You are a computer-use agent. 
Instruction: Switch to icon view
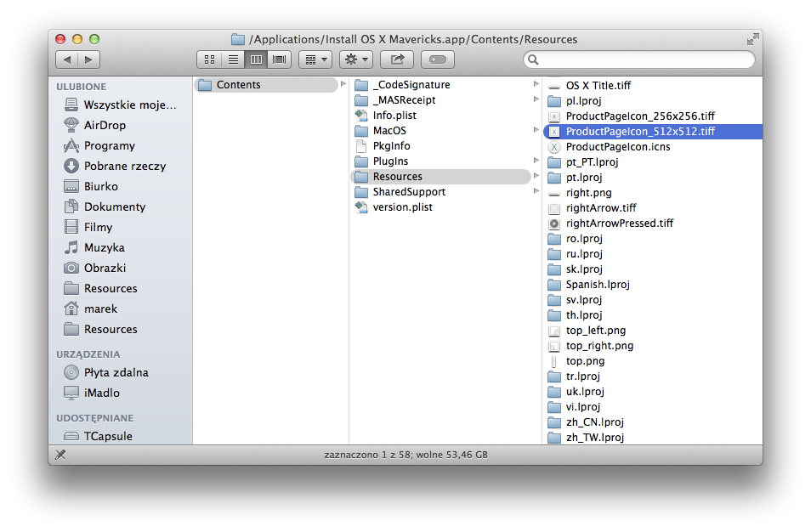208,59
